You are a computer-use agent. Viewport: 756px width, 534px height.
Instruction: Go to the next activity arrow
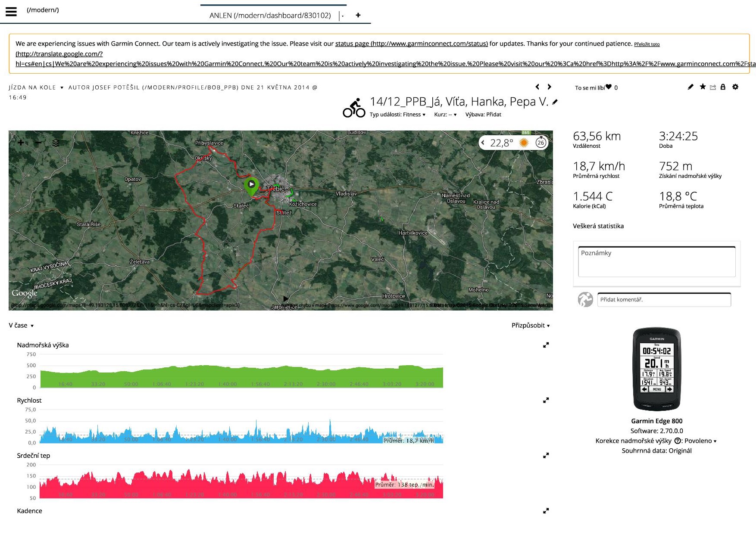[x=549, y=87]
